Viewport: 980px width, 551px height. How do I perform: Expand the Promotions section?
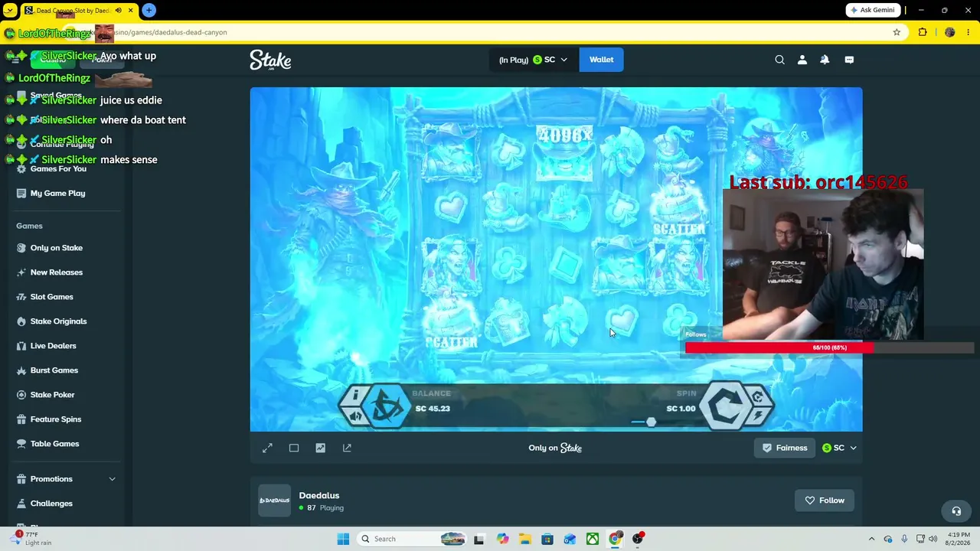(x=66, y=479)
